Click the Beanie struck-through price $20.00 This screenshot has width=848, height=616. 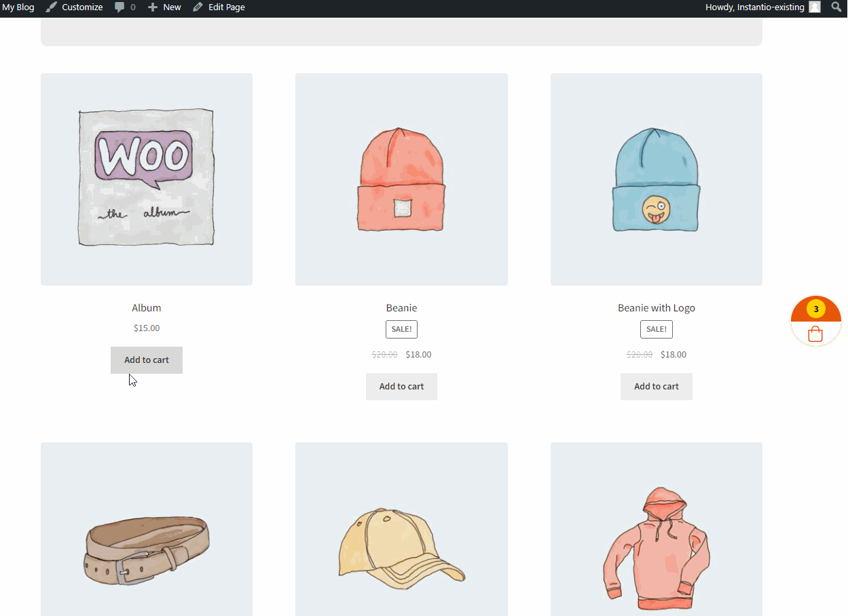tap(385, 355)
